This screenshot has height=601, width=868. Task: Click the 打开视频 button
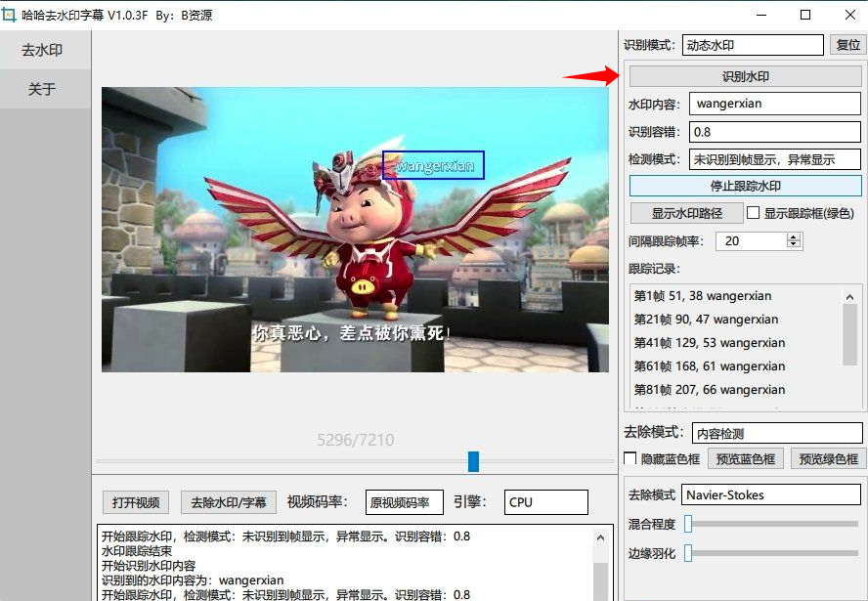pos(136,502)
